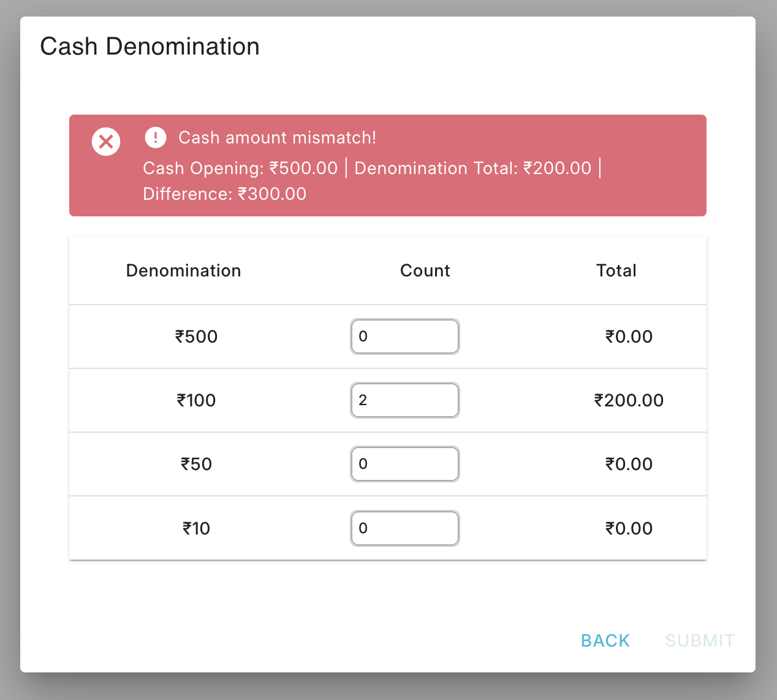Click the ₹10 denomination label
Screen dimensions: 777x700
click(196, 528)
